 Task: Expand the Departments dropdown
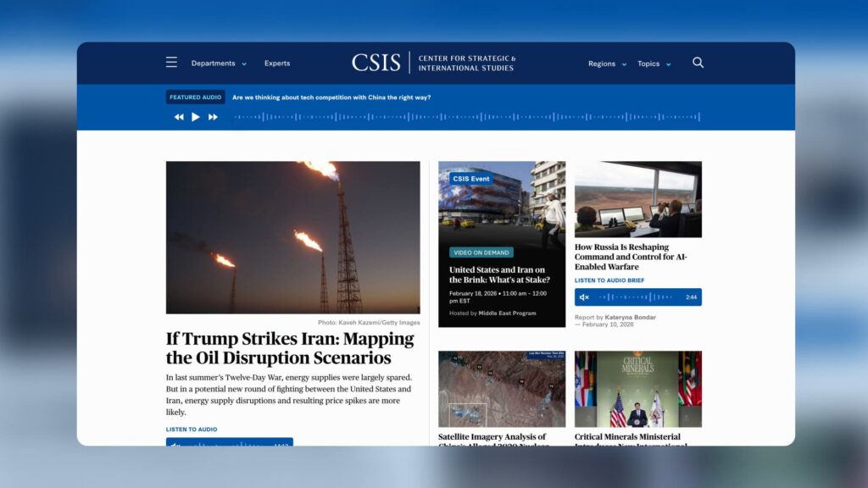click(x=218, y=64)
